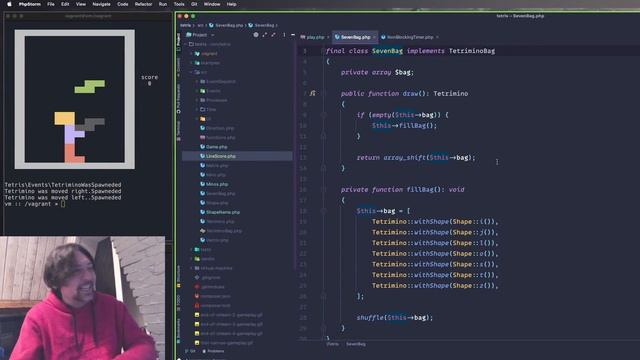
Task: Click the PHP file icon of Game.php
Action: [x=202, y=147]
